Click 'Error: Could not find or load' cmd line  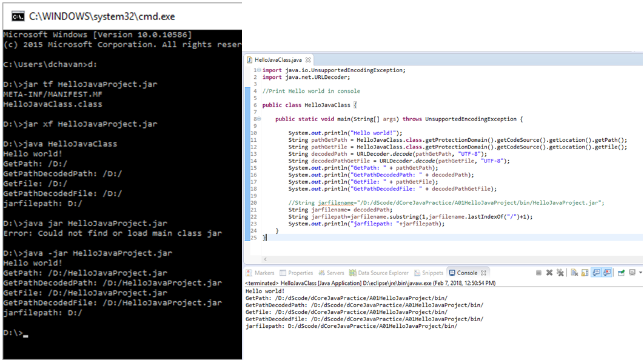[x=113, y=233]
